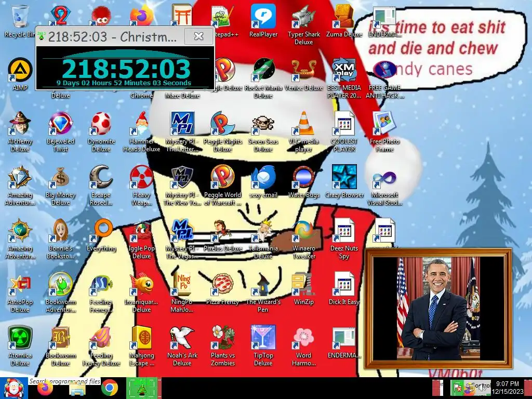532x399 pixels.
Task: Open Dick It Easy file icon
Action: [x=344, y=289]
